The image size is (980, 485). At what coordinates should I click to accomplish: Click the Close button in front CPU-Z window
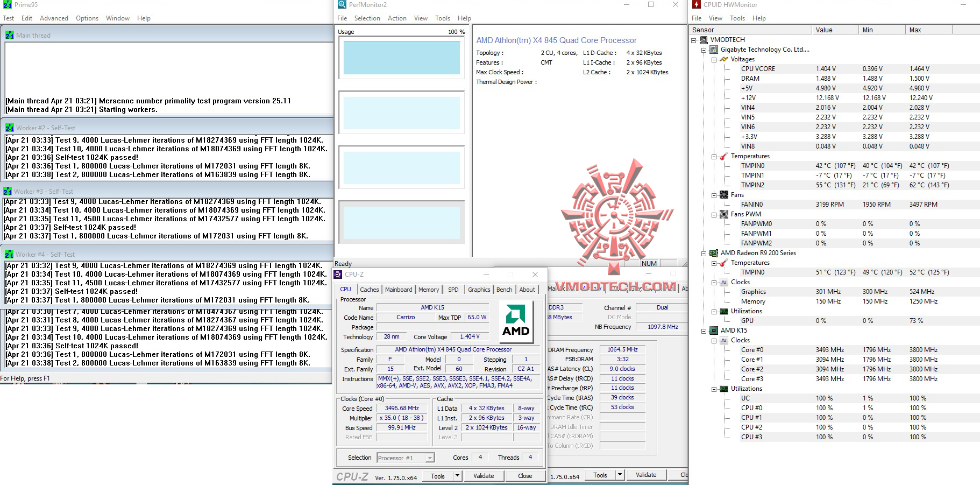click(x=525, y=476)
